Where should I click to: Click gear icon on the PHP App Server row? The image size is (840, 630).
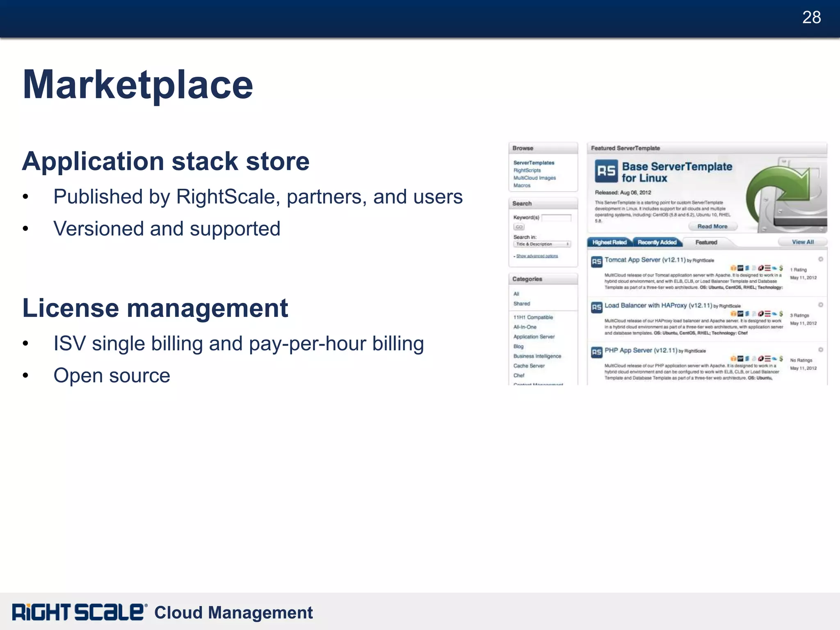click(x=821, y=350)
